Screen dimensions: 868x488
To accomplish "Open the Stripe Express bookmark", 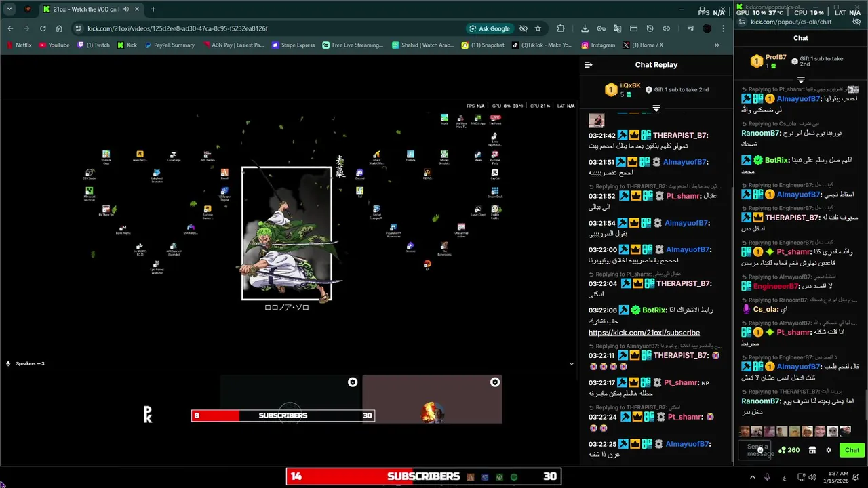I will point(294,45).
